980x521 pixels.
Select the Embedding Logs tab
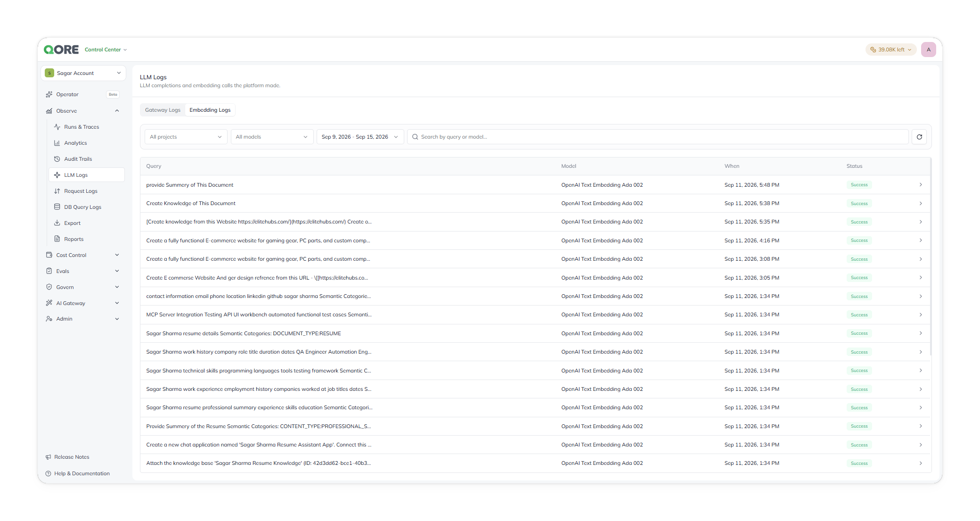click(210, 110)
